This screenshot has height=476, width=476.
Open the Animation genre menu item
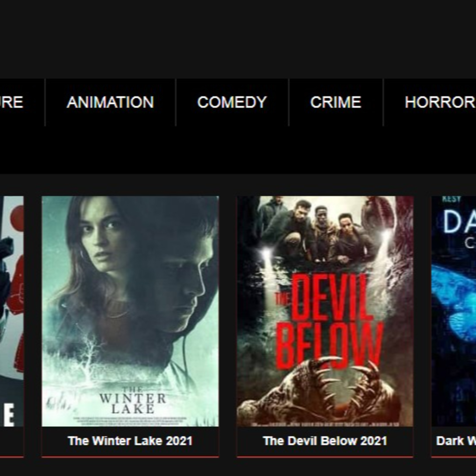[110, 102]
